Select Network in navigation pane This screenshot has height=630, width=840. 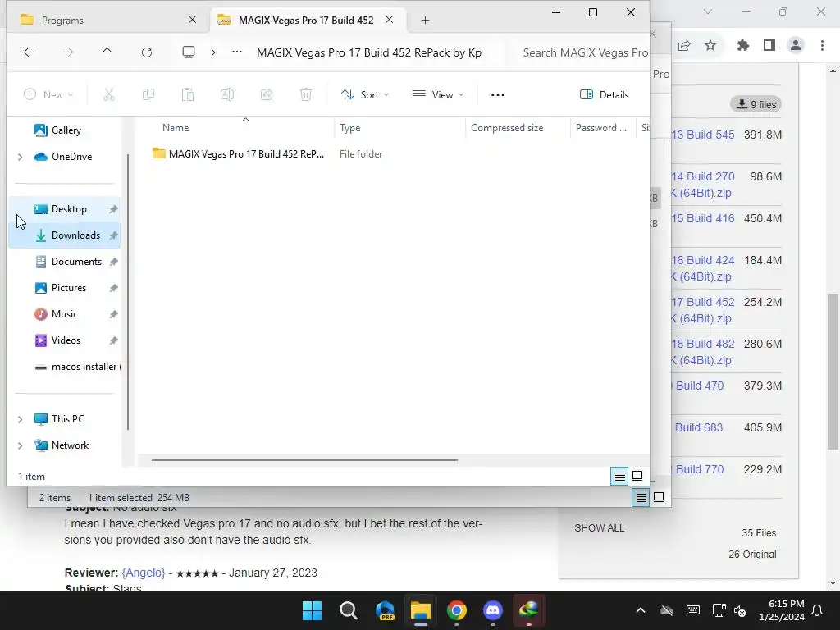69,445
